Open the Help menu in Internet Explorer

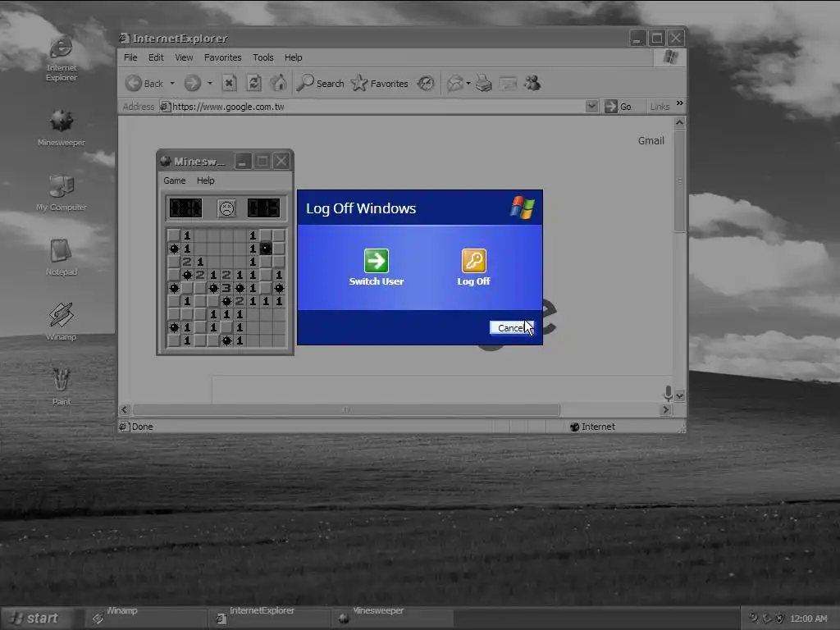[293, 57]
